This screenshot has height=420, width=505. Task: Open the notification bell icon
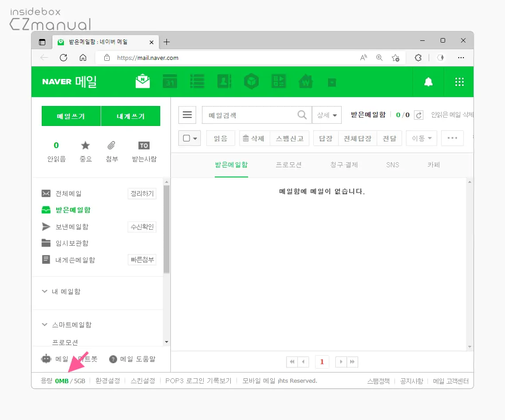pos(428,82)
